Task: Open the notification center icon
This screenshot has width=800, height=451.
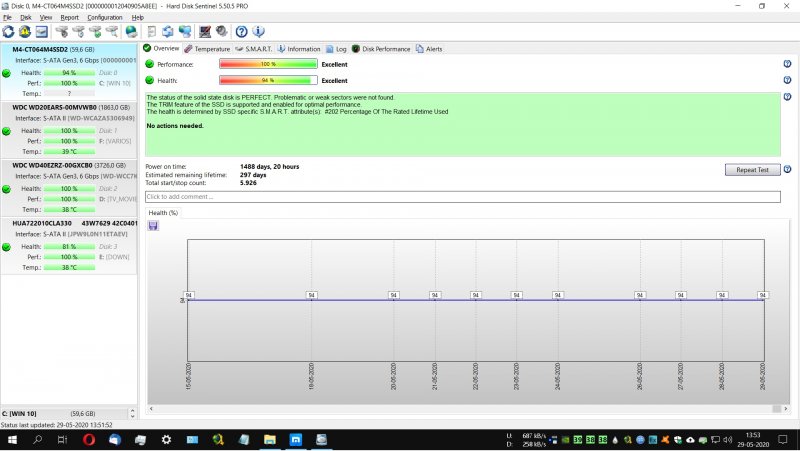Action: tap(783, 439)
